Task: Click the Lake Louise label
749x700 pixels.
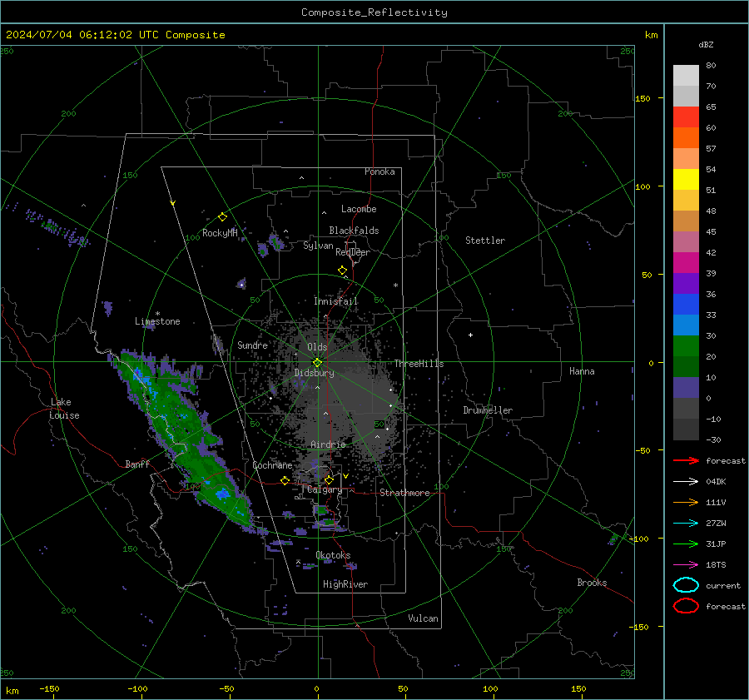Action: pos(64,409)
